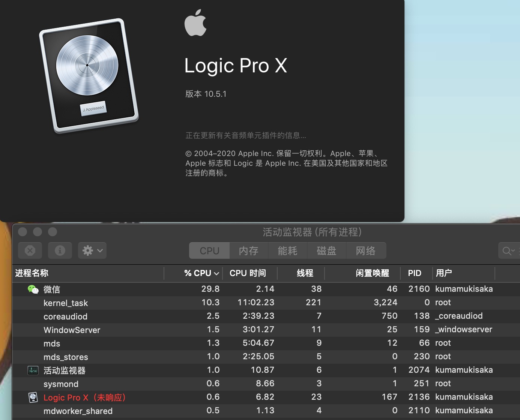Switch to the 内存 tab
Image resolution: width=520 pixels, height=420 pixels.
(x=249, y=251)
